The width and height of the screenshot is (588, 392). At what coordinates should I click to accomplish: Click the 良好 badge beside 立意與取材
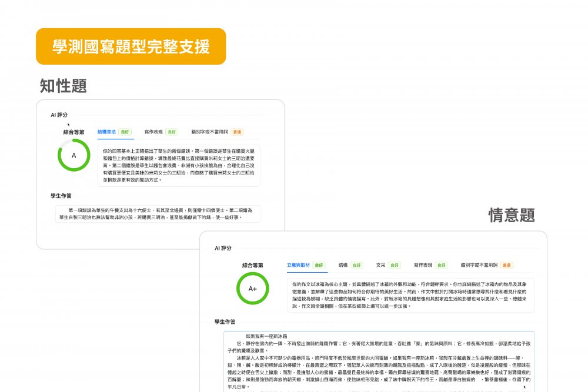point(319,265)
